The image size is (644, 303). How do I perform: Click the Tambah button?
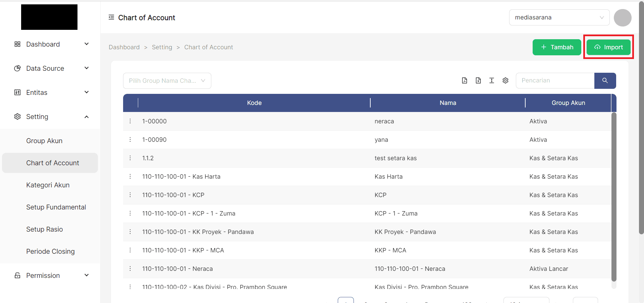tap(556, 47)
